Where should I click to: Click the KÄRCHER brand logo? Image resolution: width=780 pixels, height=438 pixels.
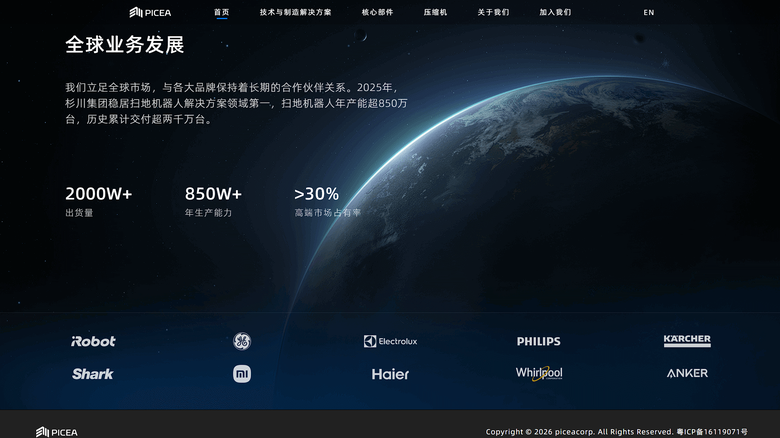click(687, 340)
